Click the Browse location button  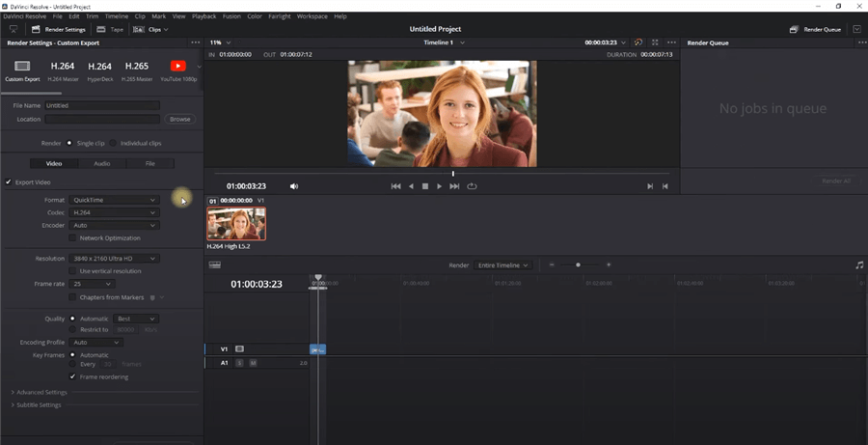click(180, 119)
